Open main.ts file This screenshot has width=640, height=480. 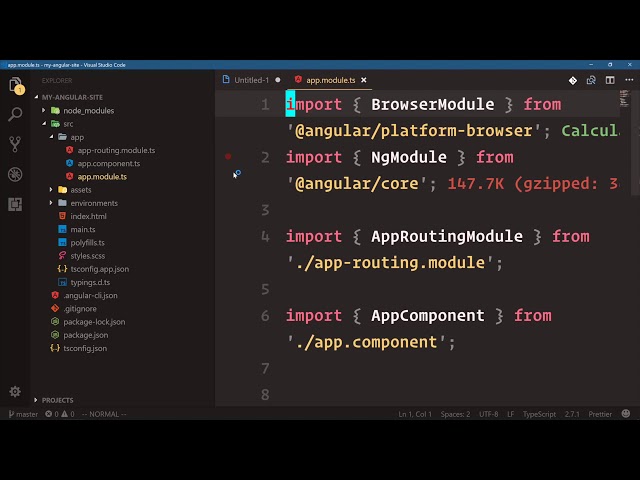[83, 229]
